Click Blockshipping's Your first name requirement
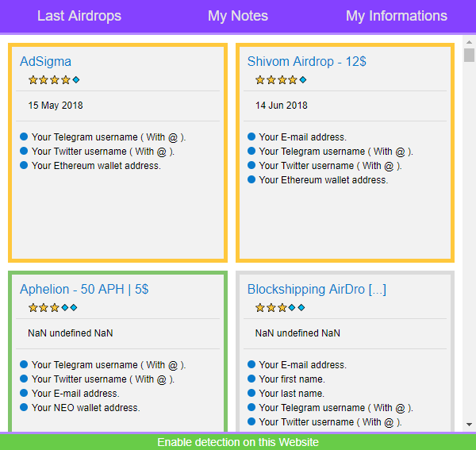Screen dimensions: 476x450 click(286, 379)
